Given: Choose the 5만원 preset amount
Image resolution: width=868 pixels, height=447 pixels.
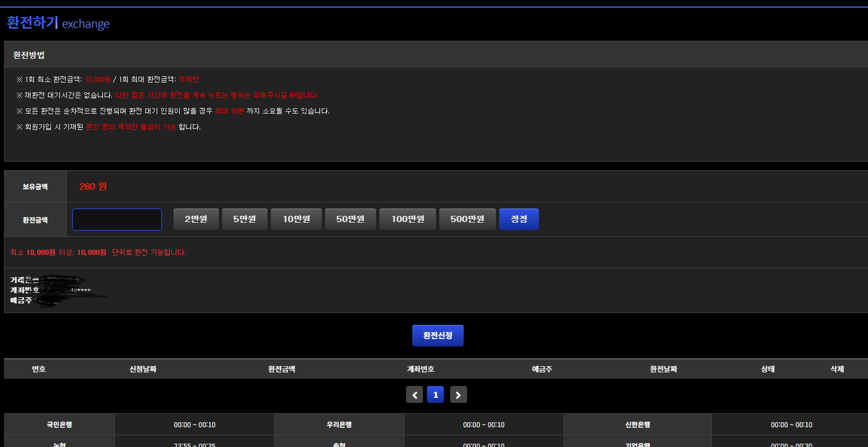Looking at the screenshot, I should [x=244, y=219].
